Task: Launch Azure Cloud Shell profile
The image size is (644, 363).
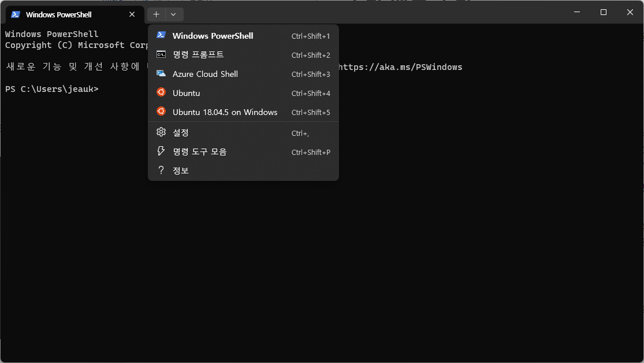Action: click(x=243, y=74)
